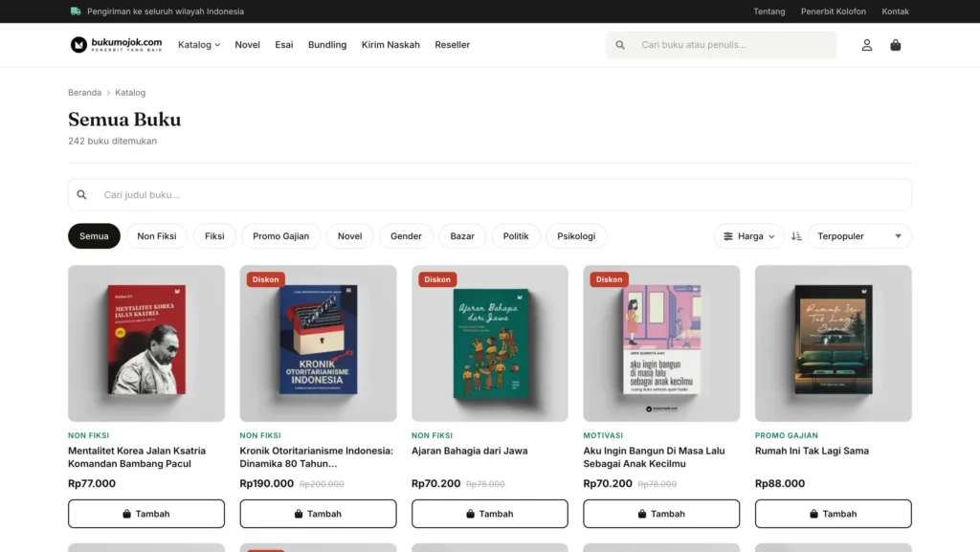This screenshot has height=552, width=980.
Task: Click search icon in the title search bar
Action: pos(82,195)
